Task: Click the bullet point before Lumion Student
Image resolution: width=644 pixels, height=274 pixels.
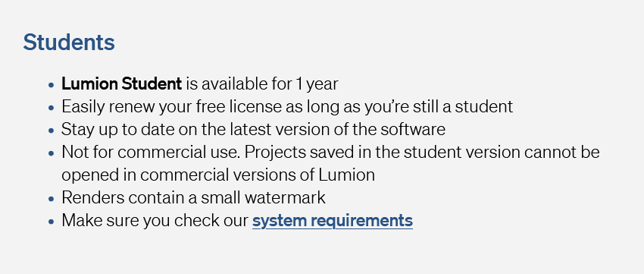Action: tap(51, 85)
